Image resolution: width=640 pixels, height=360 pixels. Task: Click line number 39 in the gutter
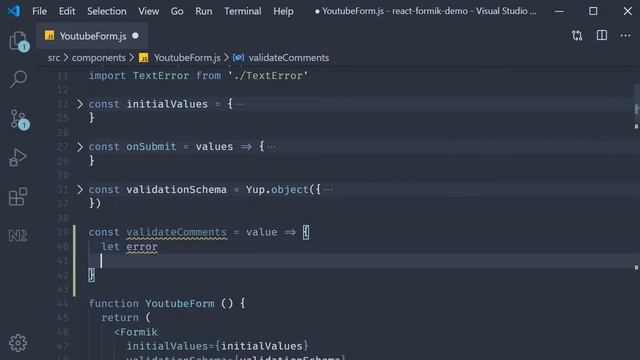[62, 232]
